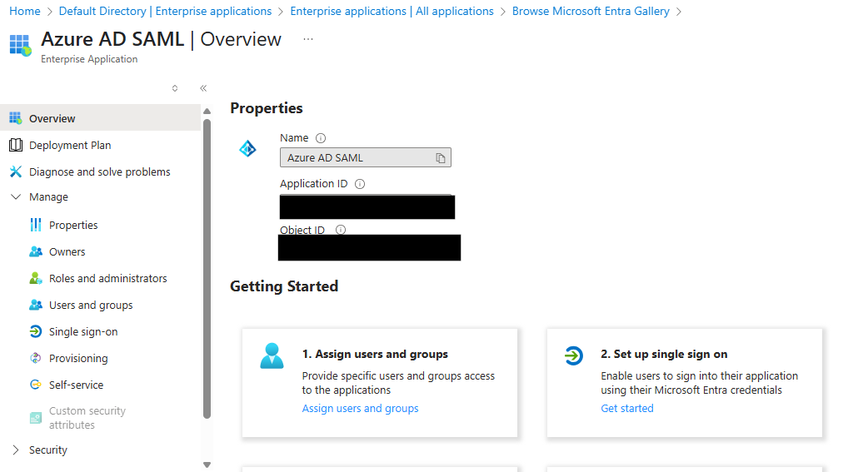
Task: Click the Properties bars icon in sidebar
Action: pyautogui.click(x=35, y=225)
